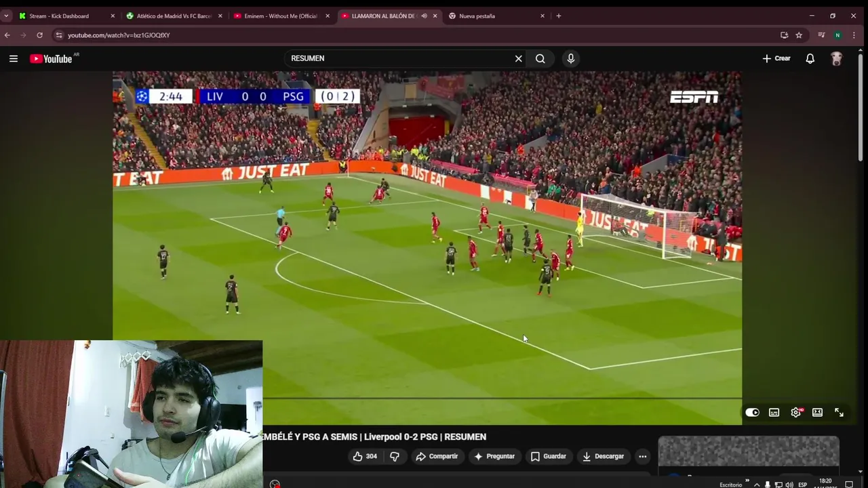
Task: Save the video with Guardar
Action: (x=548, y=456)
